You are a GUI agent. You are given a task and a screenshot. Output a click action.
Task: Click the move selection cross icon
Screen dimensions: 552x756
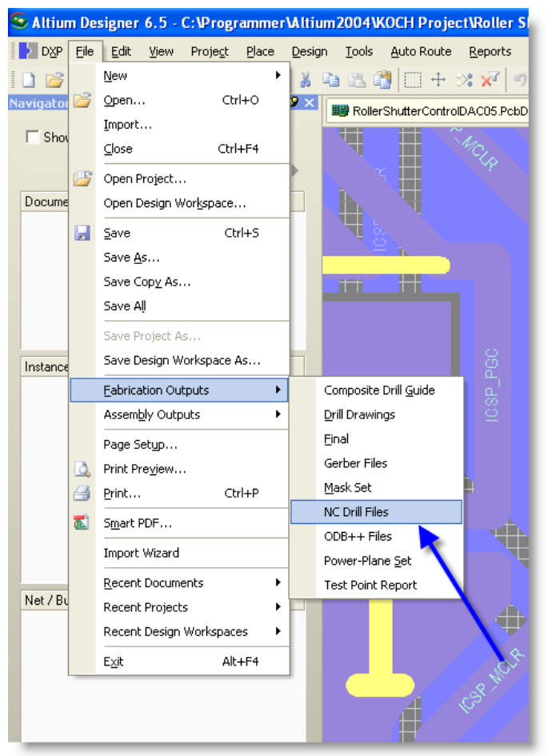coord(438,79)
